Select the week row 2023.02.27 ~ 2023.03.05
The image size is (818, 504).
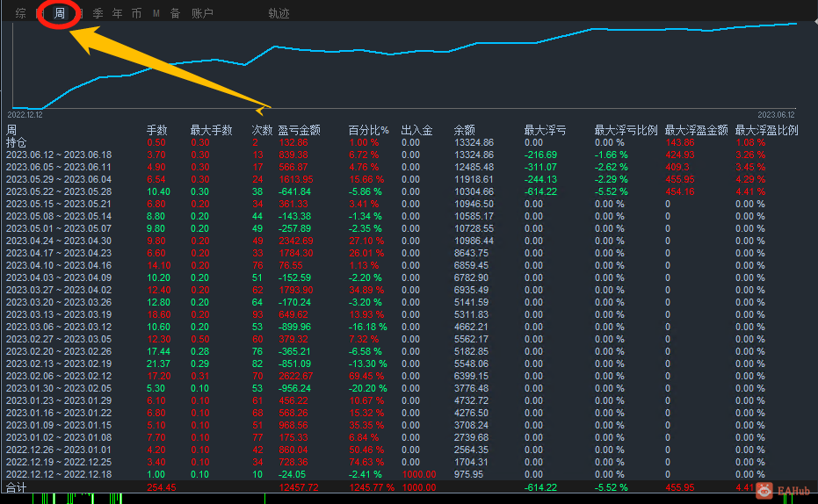click(59, 339)
